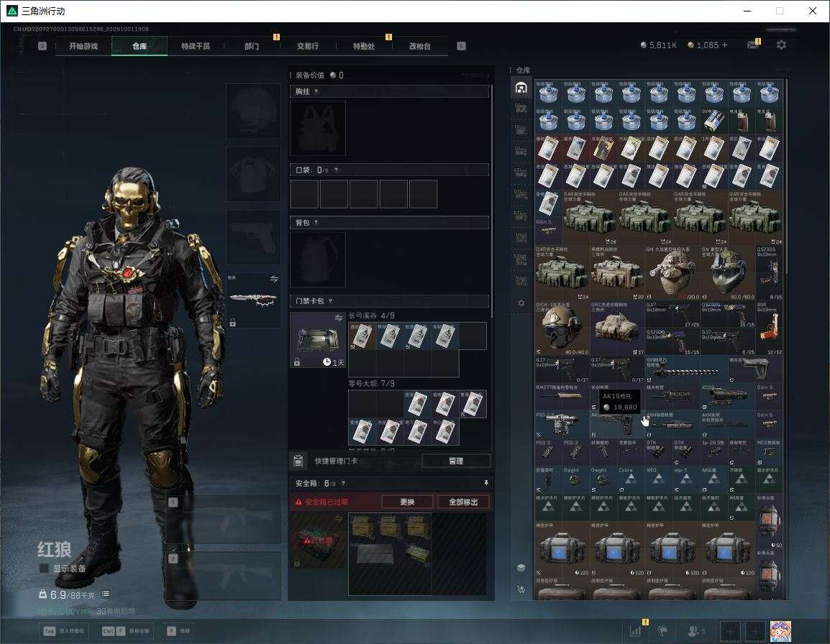
Task: Show help for 安全箱 section
Action: (343, 483)
